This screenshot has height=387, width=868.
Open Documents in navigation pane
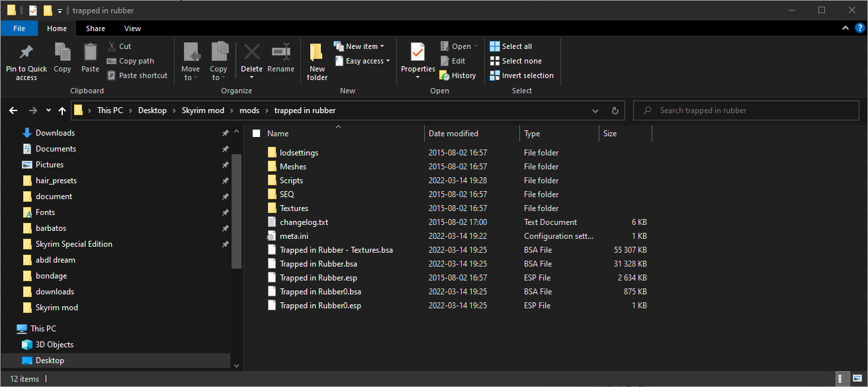pos(56,149)
